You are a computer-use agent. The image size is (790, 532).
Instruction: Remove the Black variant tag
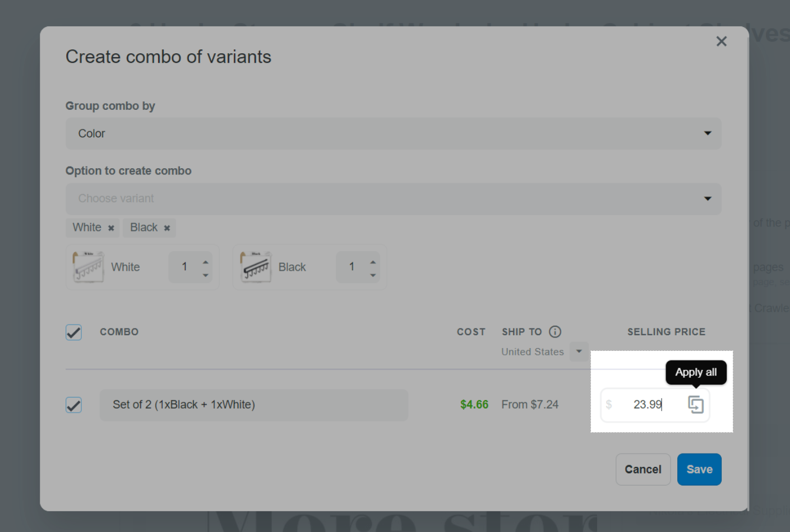(167, 228)
